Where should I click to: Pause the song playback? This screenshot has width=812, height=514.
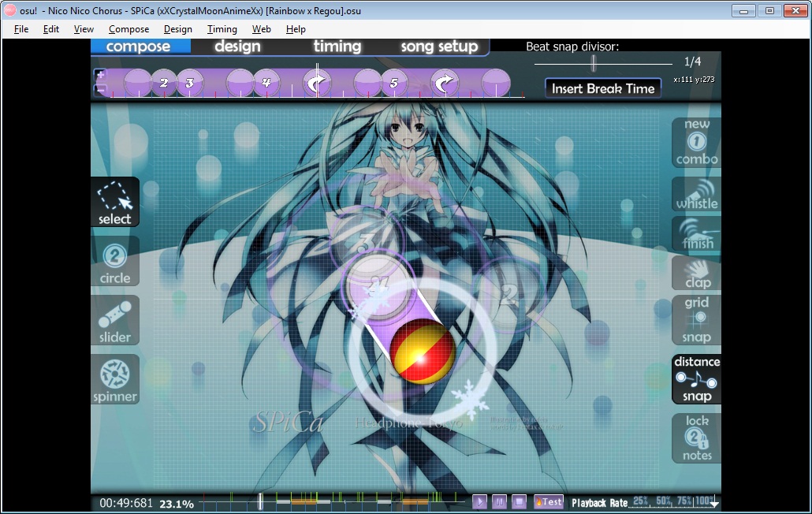click(499, 501)
